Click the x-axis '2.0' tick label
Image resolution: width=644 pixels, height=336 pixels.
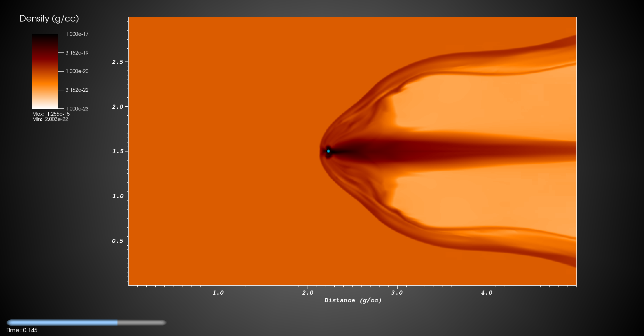(x=308, y=293)
